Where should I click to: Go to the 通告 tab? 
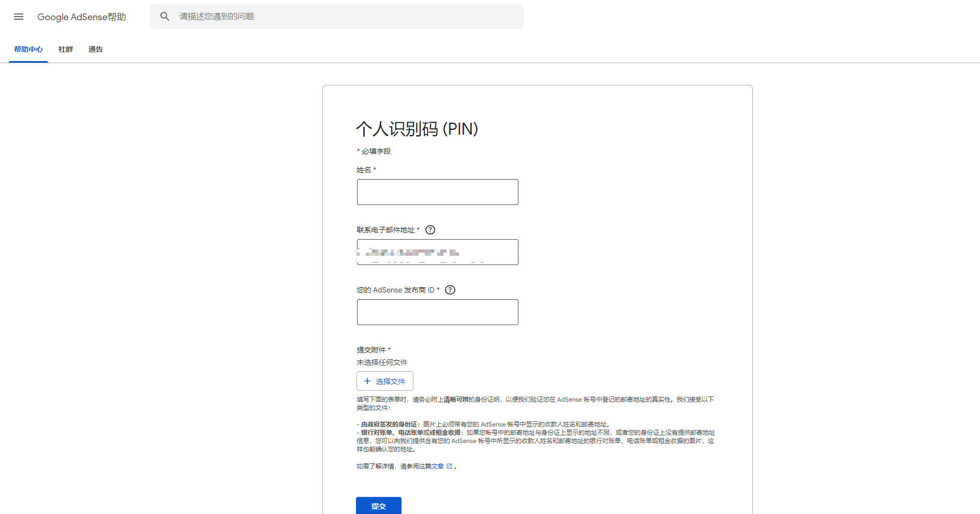point(96,50)
